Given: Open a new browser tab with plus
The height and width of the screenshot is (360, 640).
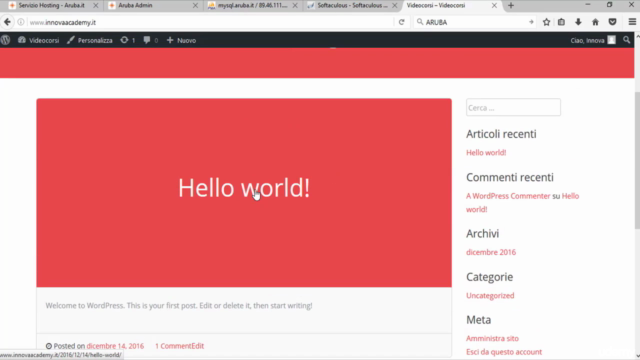Looking at the screenshot, I should 511,5.
